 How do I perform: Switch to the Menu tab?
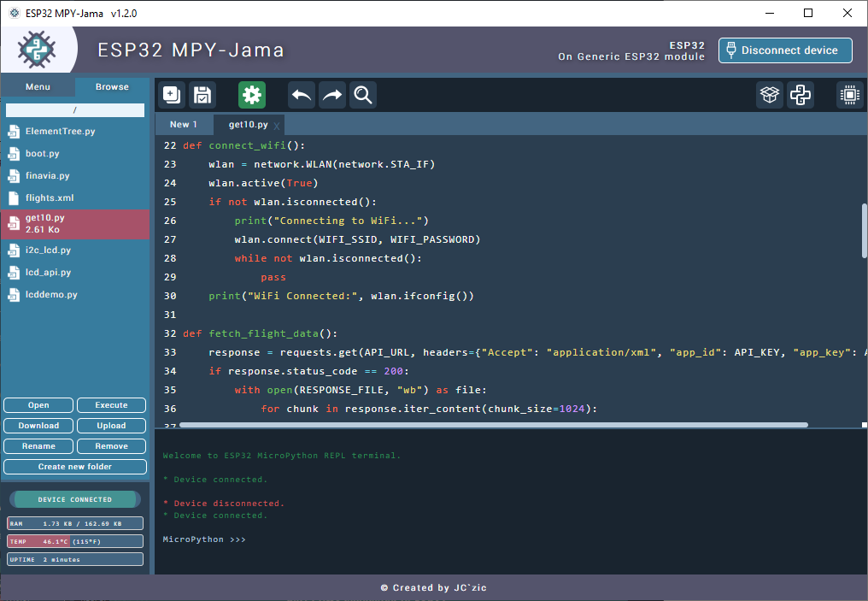click(38, 87)
